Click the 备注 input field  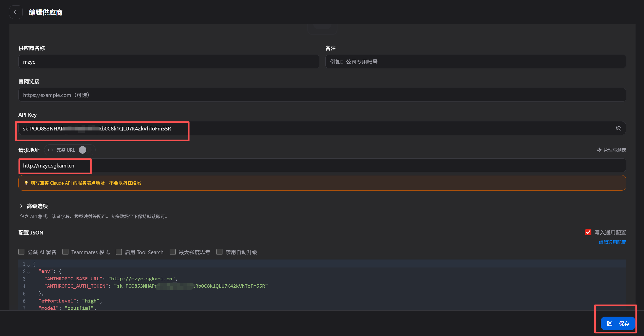coord(475,62)
